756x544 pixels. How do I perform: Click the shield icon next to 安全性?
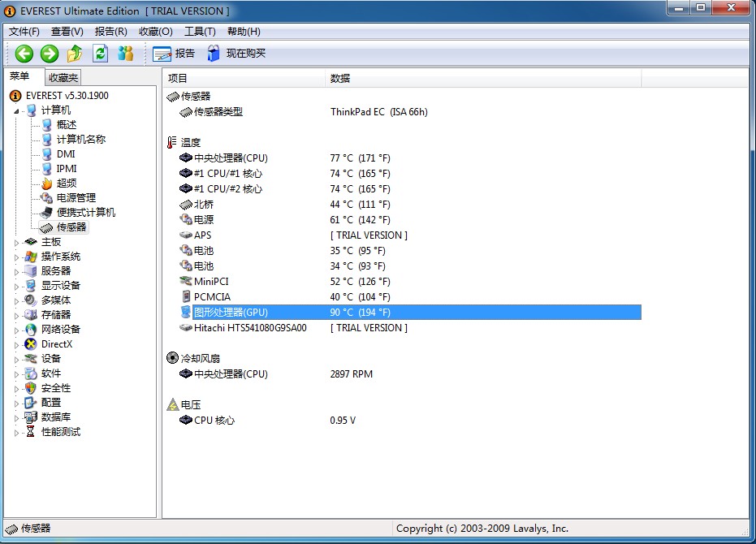pos(31,388)
